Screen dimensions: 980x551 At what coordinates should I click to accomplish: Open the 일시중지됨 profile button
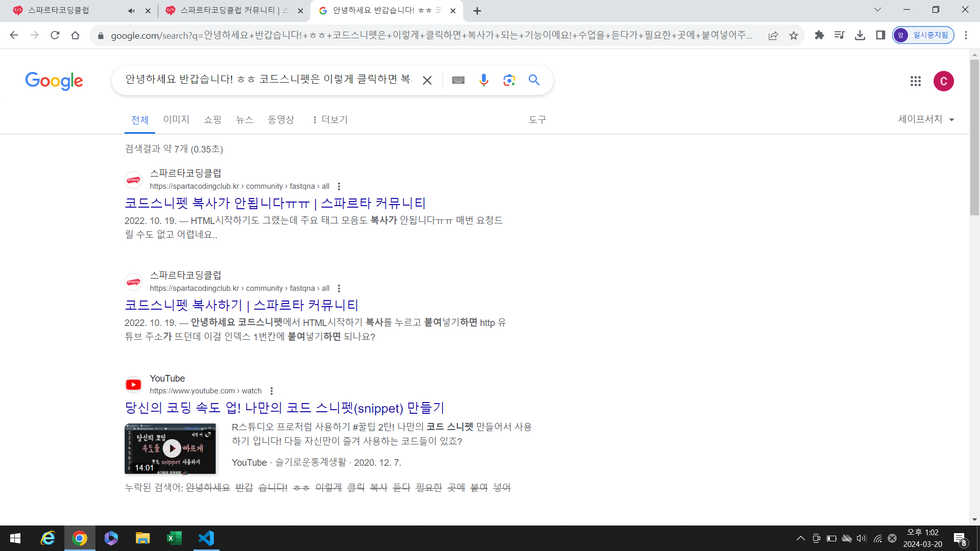pyautogui.click(x=923, y=35)
